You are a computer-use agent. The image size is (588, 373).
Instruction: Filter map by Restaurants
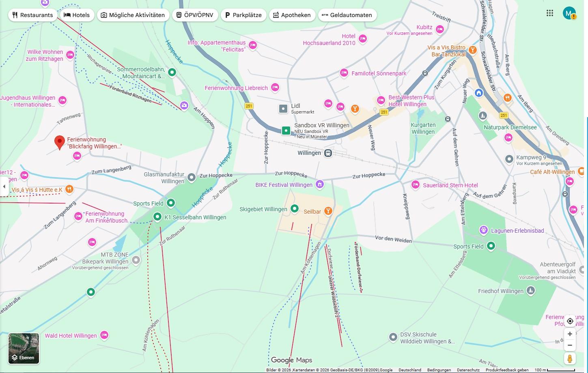32,15
